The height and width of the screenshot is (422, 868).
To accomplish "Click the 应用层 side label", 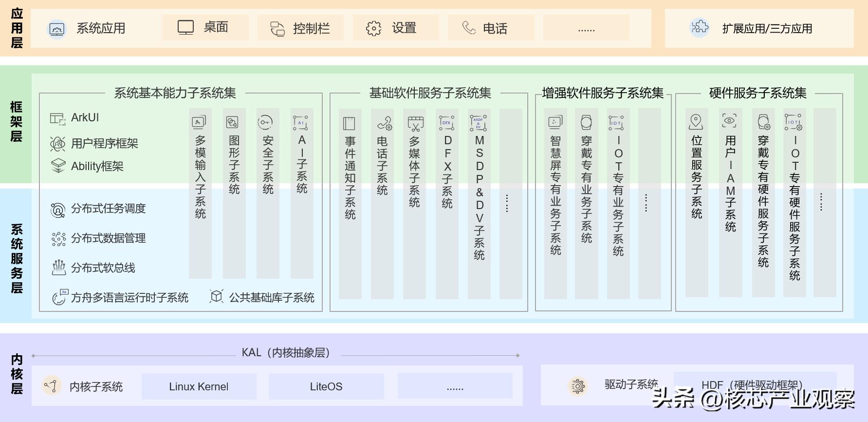I will pos(17,28).
